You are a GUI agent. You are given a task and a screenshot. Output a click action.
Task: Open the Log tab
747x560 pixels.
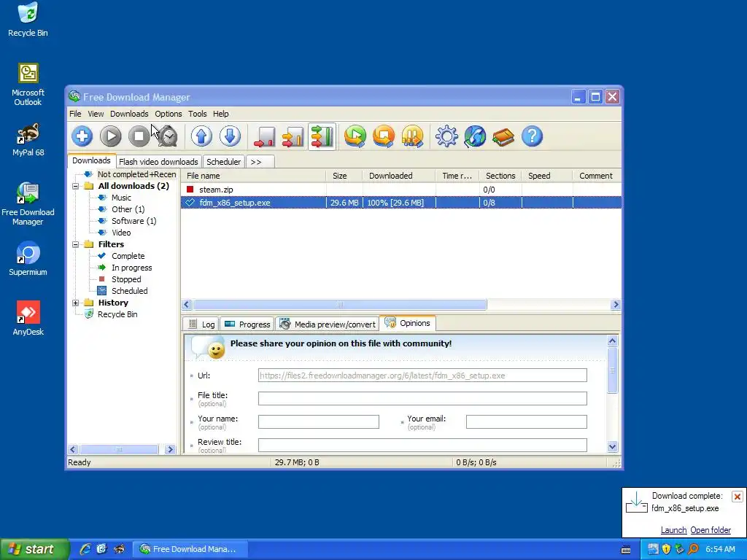(201, 324)
